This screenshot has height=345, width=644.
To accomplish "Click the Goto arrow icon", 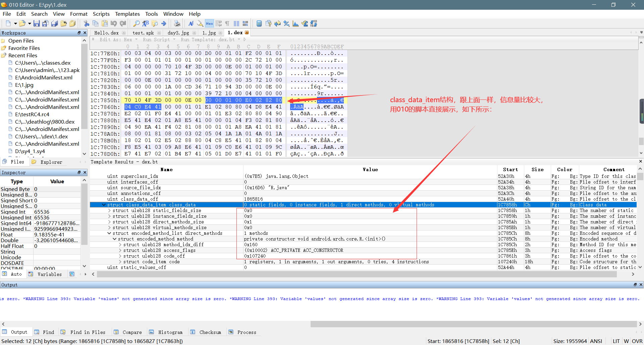I will pyautogui.click(x=164, y=23).
